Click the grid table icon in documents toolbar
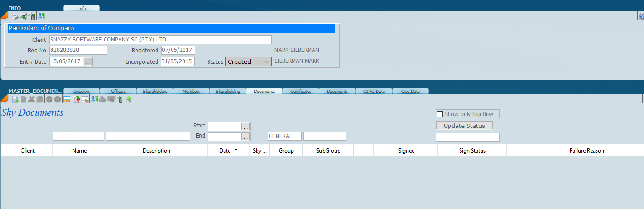This screenshot has width=644, height=209. (x=85, y=99)
